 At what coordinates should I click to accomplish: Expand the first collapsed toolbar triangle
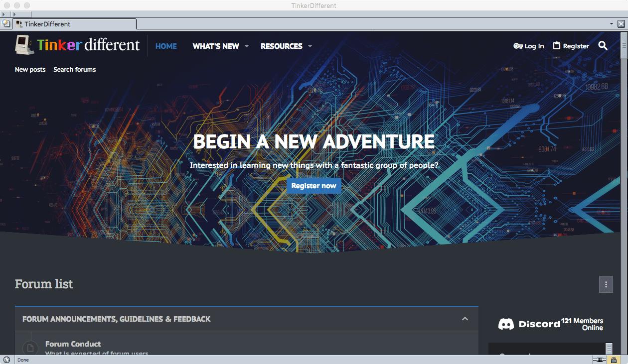click(4, 14)
